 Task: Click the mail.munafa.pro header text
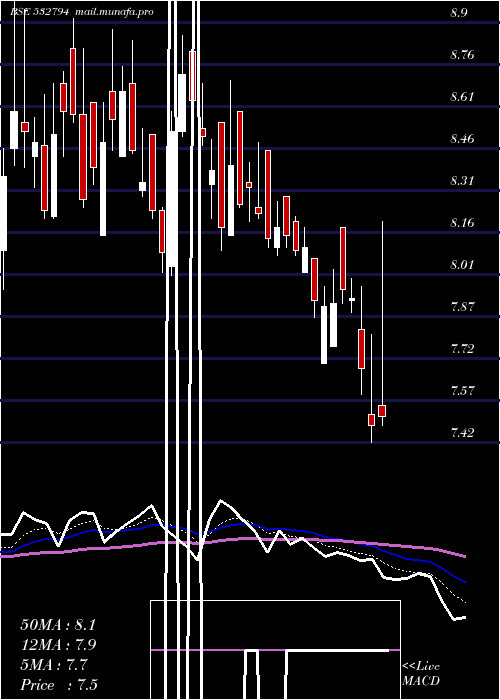coord(114,12)
